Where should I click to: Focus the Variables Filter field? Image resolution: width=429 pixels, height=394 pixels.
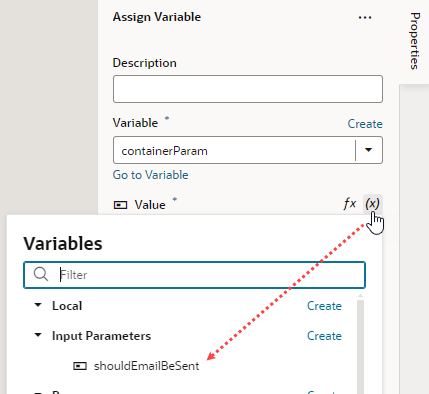[194, 275]
